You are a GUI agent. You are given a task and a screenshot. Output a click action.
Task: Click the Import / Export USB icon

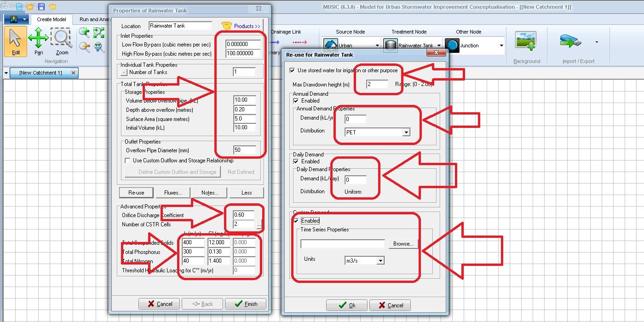tap(571, 41)
